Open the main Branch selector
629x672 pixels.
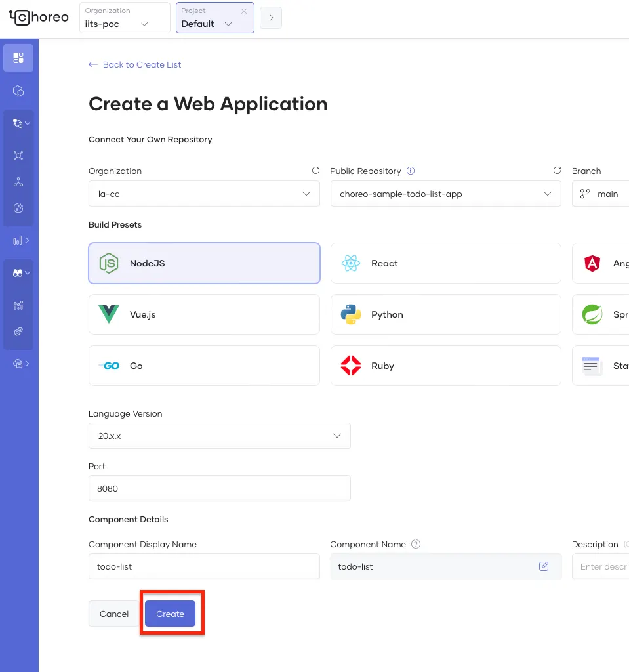point(601,194)
